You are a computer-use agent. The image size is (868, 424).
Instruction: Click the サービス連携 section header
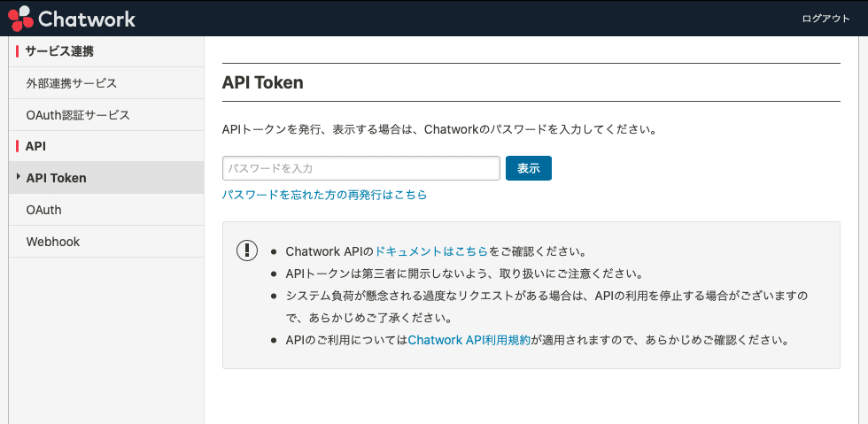[61, 51]
